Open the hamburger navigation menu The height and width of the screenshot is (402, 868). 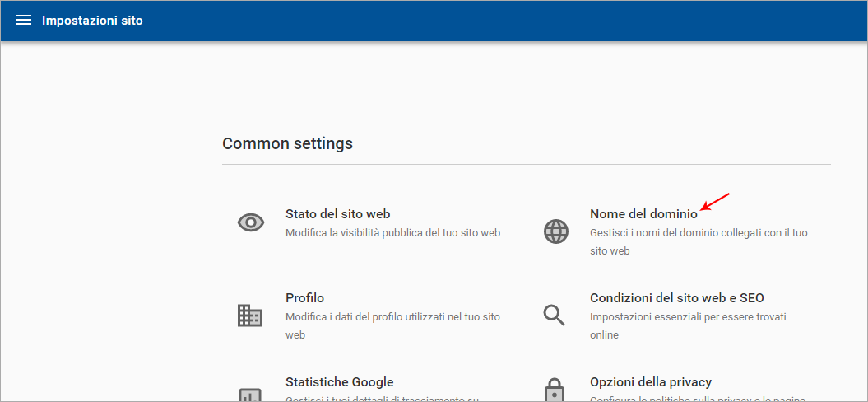tap(24, 20)
